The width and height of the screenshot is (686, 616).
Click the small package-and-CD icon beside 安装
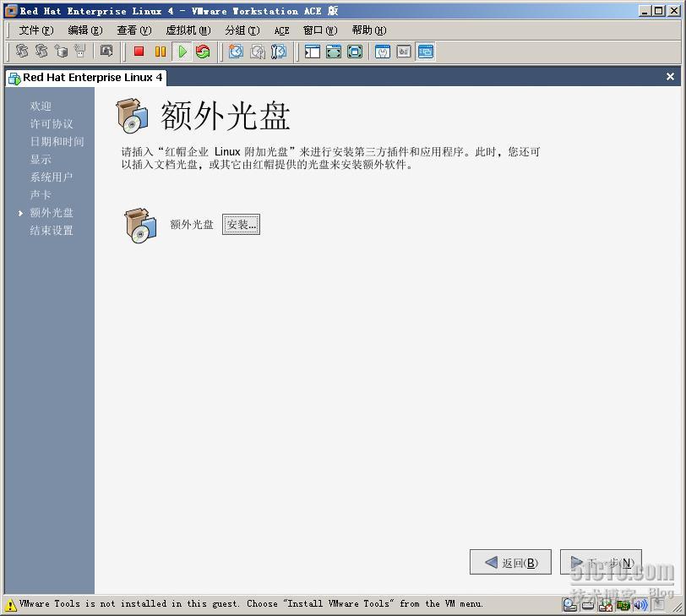(140, 226)
